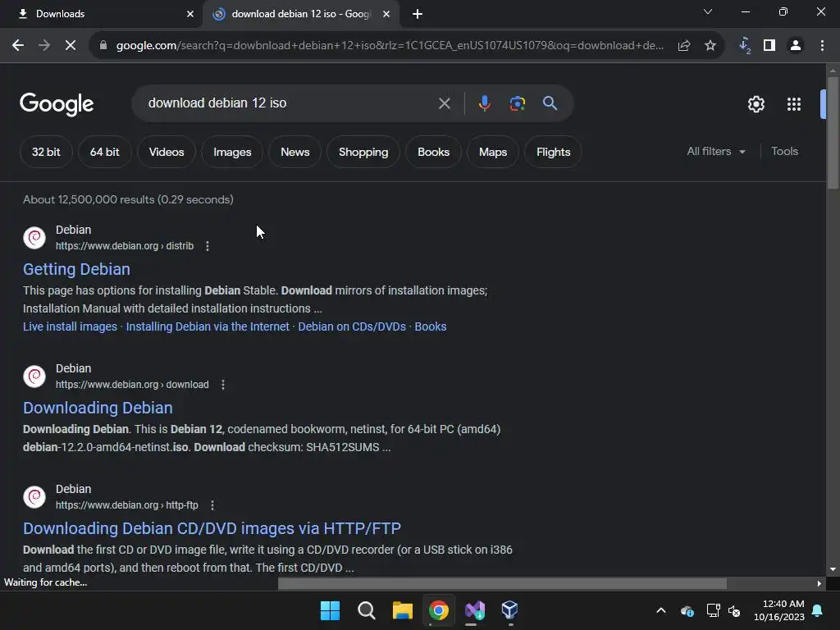This screenshot has height=630, width=840.
Task: Click the lock icon in the address bar
Action: point(103,46)
